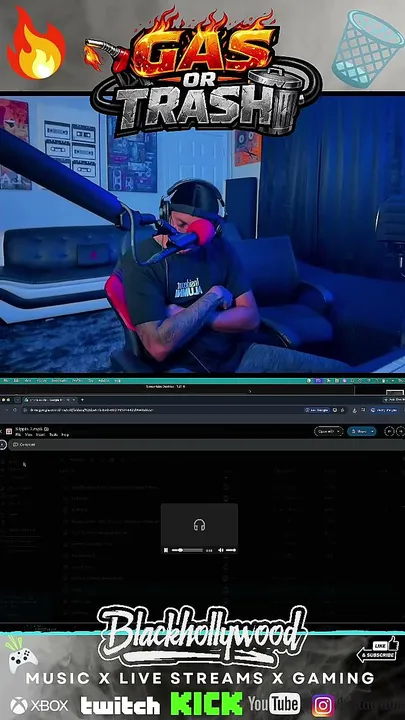Select the Sippin 3.mp3 file title
This screenshot has height=720, width=405.
click(x=29, y=428)
